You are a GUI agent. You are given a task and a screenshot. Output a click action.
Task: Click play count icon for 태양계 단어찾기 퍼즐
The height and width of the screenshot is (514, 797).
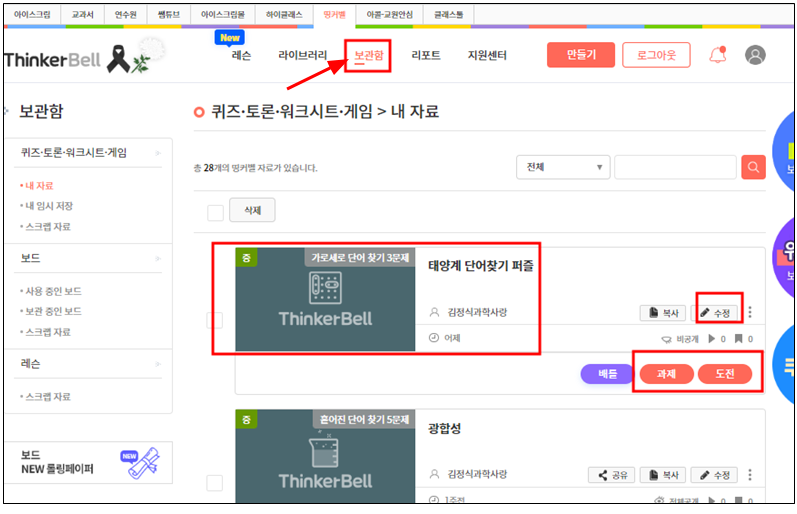(712, 339)
